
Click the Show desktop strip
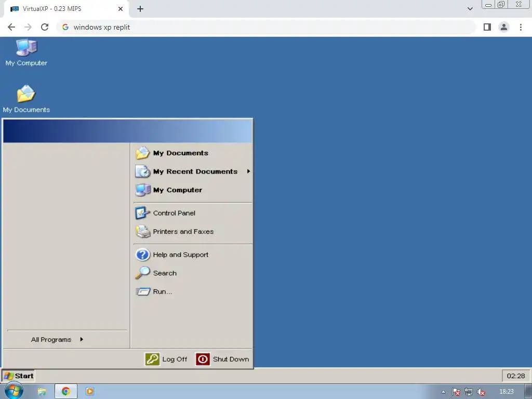[528, 392]
